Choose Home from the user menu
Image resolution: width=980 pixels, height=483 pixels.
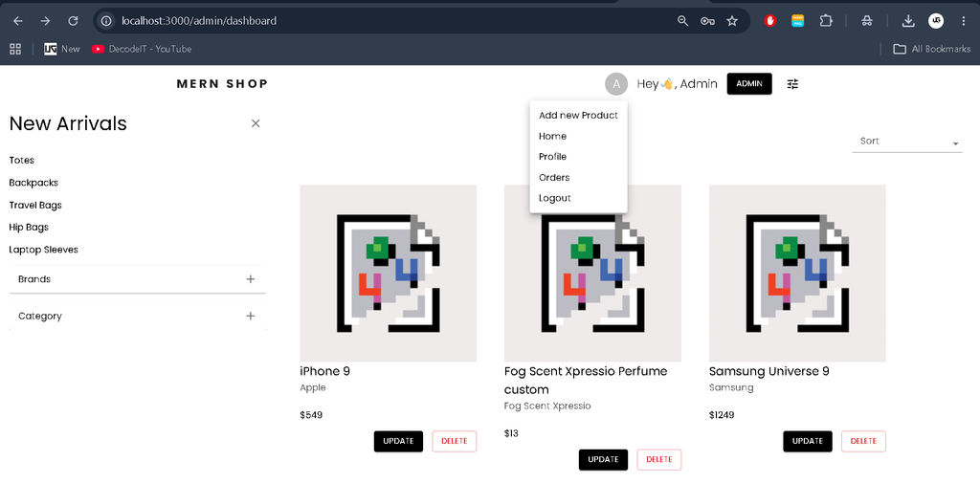coord(579,136)
